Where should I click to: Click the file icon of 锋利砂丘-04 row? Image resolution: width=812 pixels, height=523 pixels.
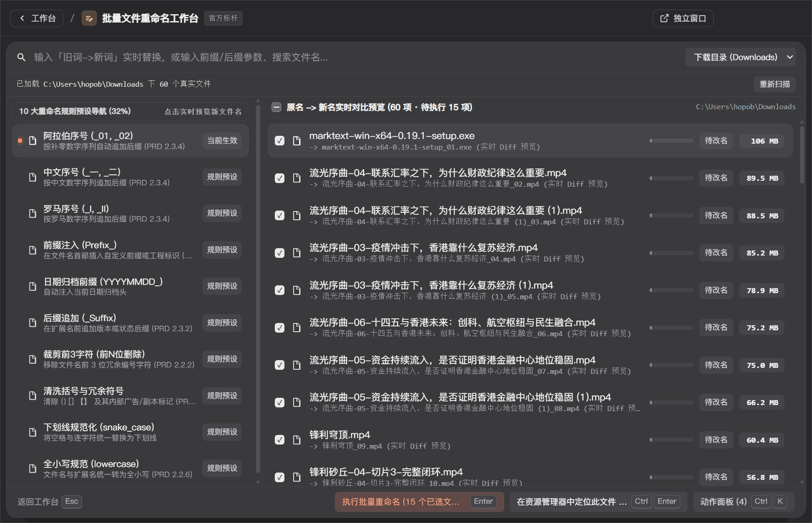[x=297, y=477]
